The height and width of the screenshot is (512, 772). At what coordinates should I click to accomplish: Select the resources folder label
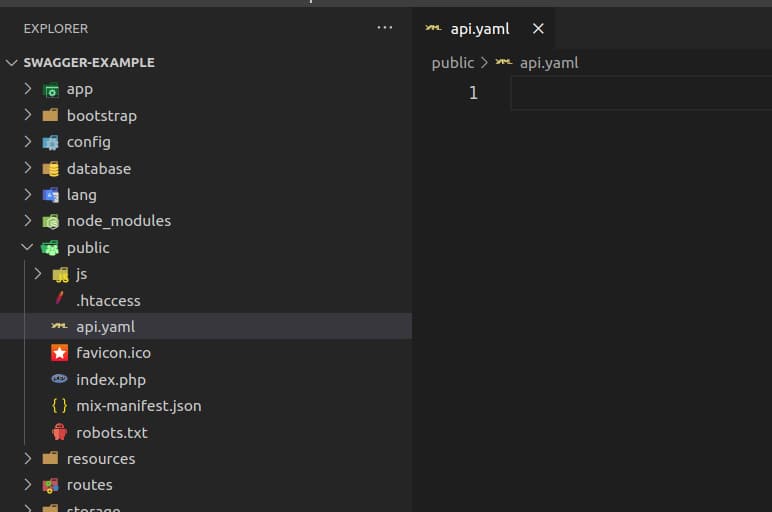pyautogui.click(x=101, y=459)
